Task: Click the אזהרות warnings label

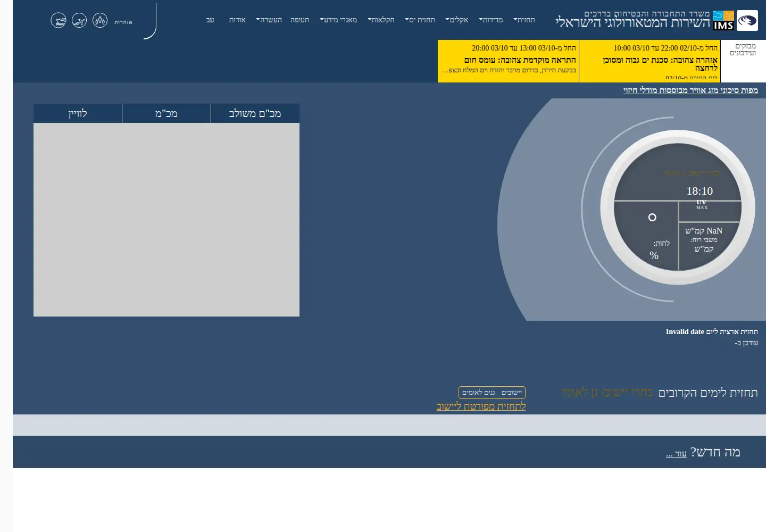Action: 123,22
